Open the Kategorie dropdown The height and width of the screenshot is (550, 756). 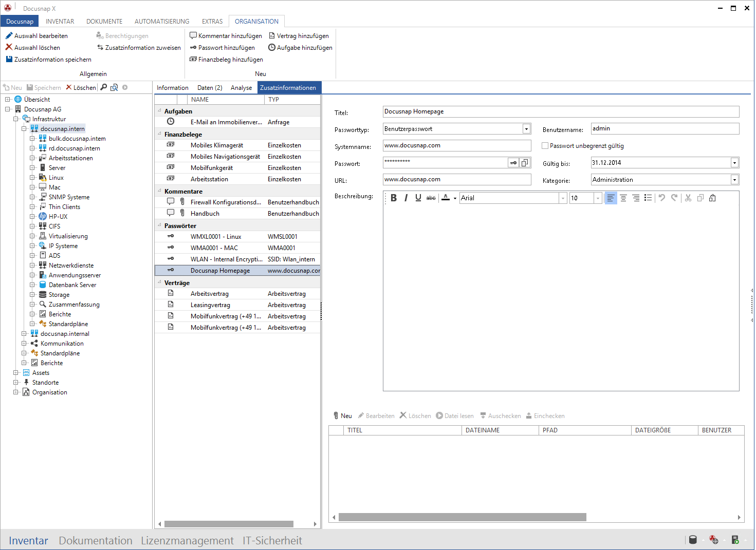[x=734, y=180]
